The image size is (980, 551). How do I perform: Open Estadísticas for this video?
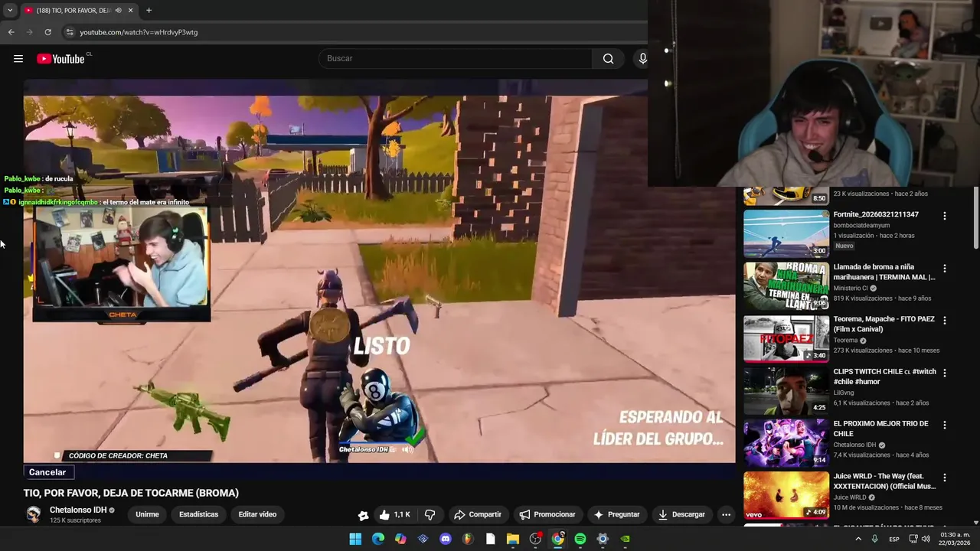tap(198, 515)
